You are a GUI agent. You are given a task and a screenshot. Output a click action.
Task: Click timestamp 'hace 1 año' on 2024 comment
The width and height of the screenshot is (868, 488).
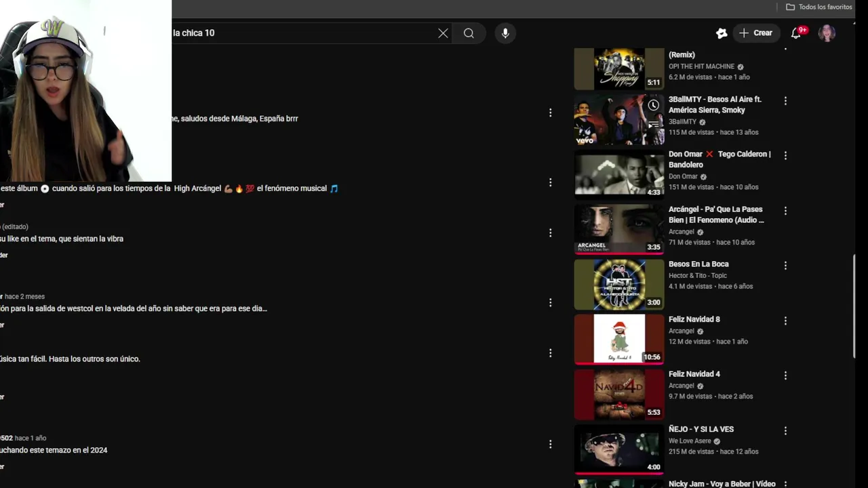tap(31, 438)
